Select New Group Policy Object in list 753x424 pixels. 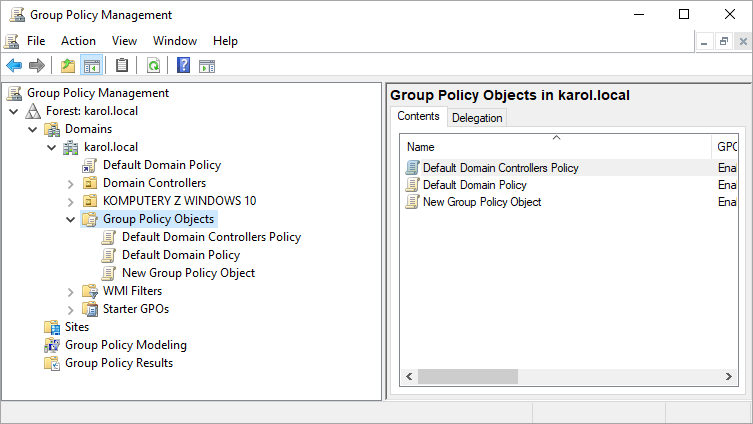click(481, 202)
